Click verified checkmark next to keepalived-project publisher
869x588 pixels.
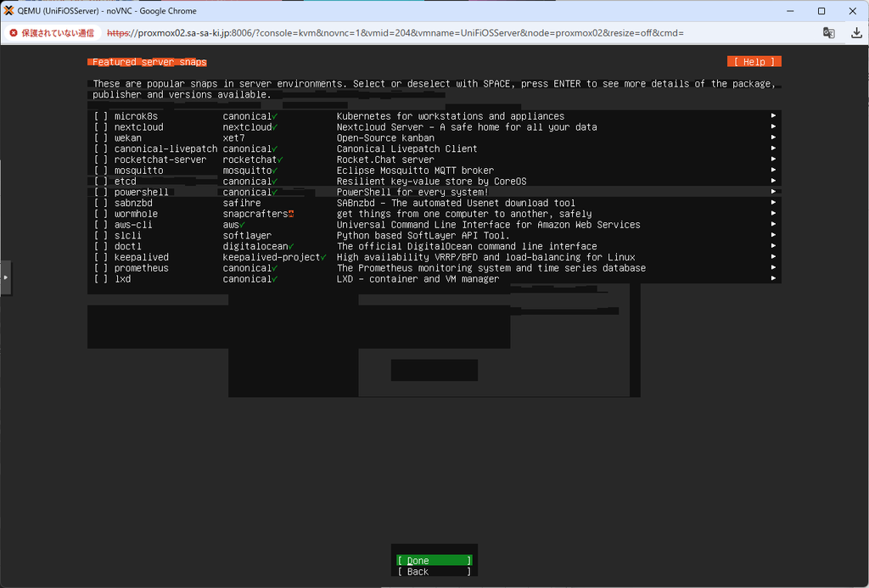(323, 258)
